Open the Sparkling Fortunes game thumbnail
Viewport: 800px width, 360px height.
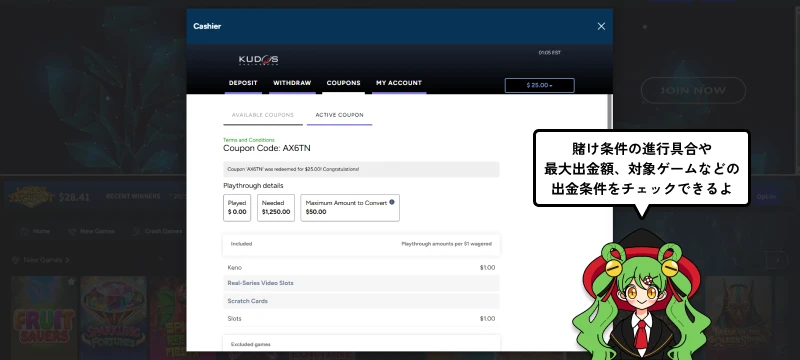click(x=113, y=318)
